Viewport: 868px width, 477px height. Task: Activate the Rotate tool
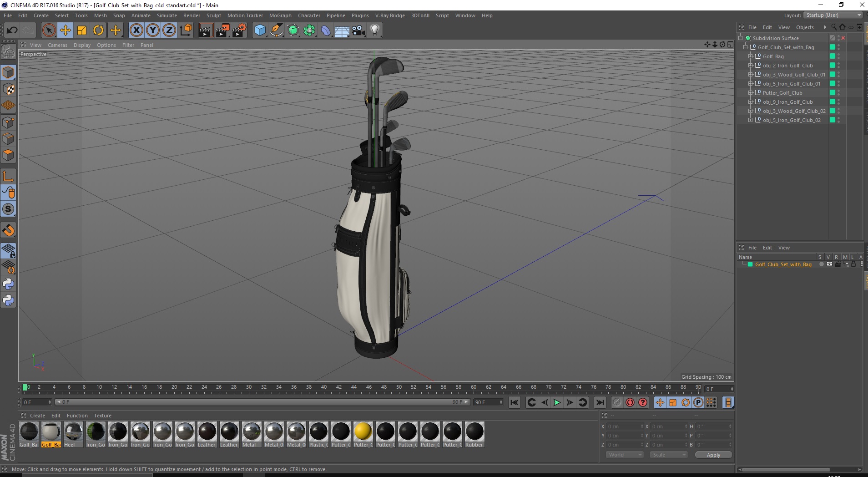pyautogui.click(x=98, y=30)
